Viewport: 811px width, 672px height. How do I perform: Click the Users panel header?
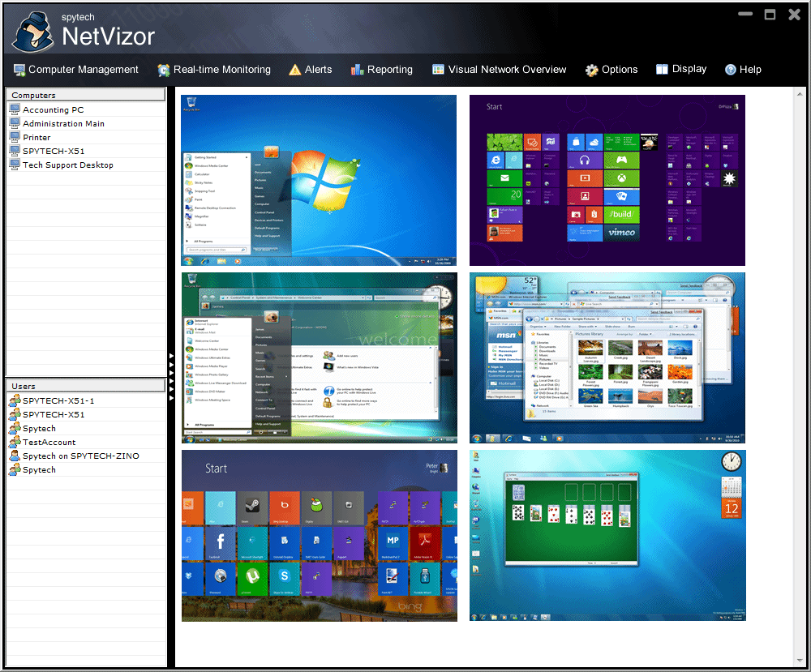[x=86, y=386]
